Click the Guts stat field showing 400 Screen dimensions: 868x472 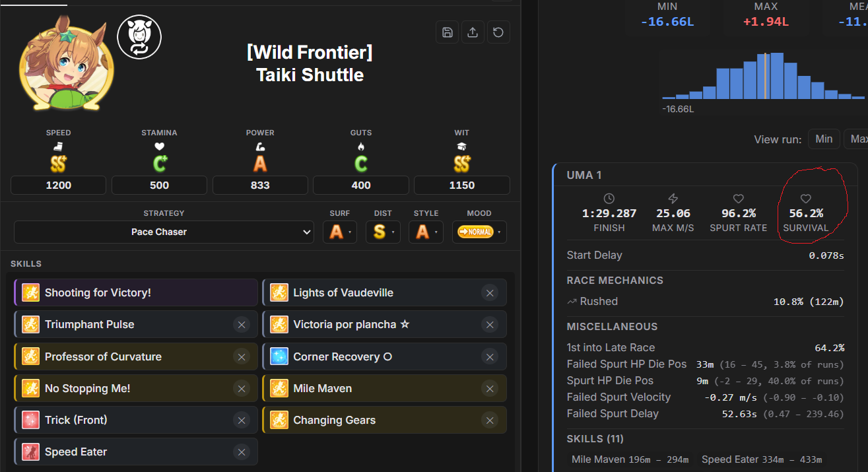tap(361, 185)
